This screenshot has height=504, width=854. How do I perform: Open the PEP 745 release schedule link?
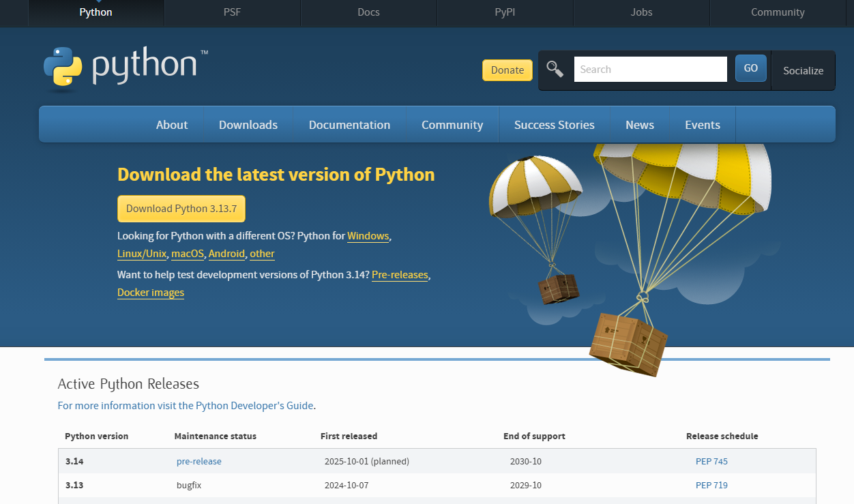point(711,462)
